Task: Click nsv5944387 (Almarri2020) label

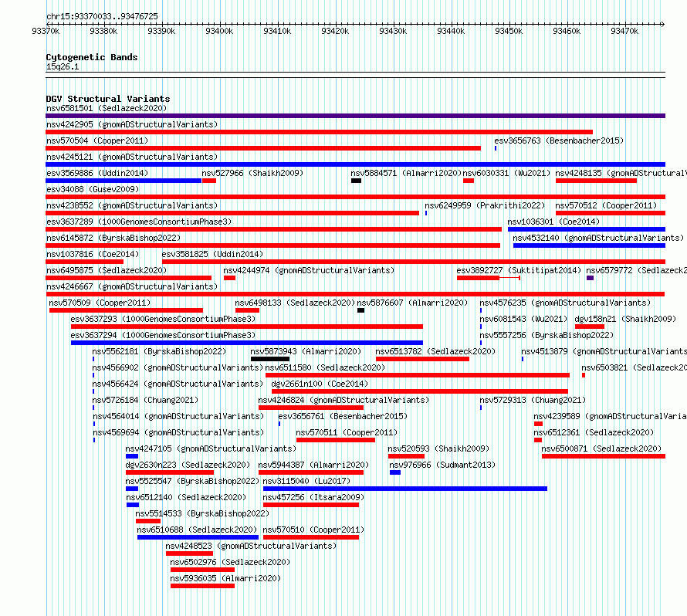Action: [x=313, y=465]
